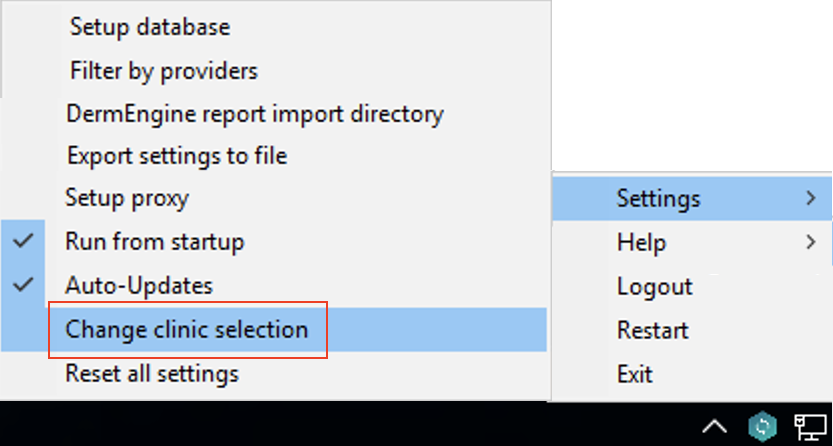Image resolution: width=833 pixels, height=446 pixels.
Task: Untick the checkmark beside Auto-Updates
Action: point(26,285)
